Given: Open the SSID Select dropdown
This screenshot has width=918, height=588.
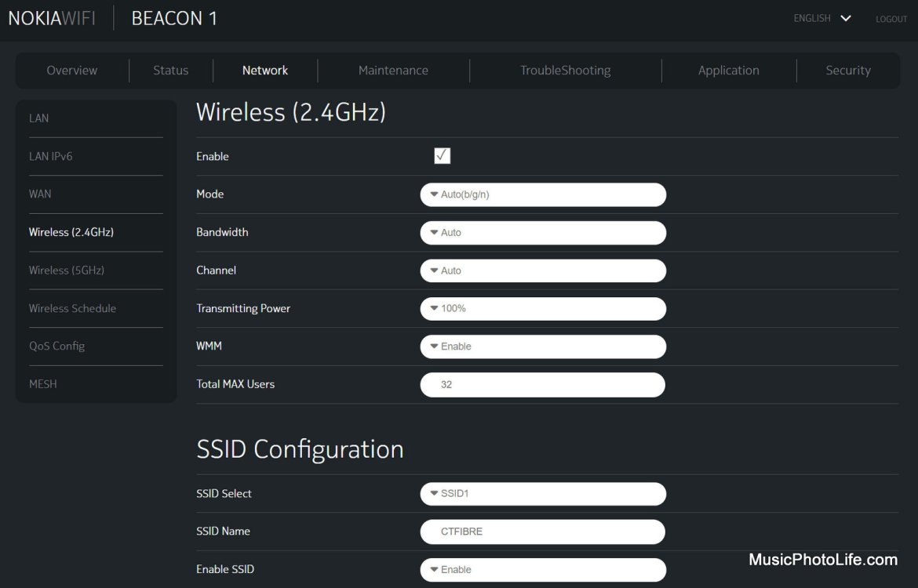Looking at the screenshot, I should pos(543,493).
